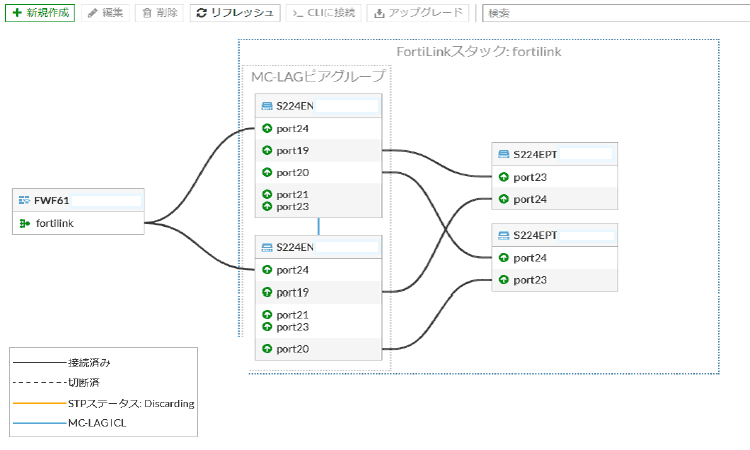The height and width of the screenshot is (450, 750).
Task: Click port19 status icon on upper S224EN
Action: tap(267, 150)
